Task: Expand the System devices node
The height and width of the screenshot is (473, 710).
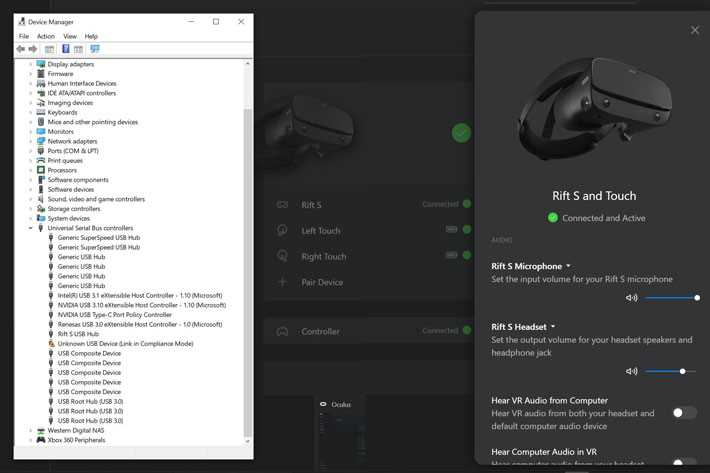Action: [x=31, y=218]
